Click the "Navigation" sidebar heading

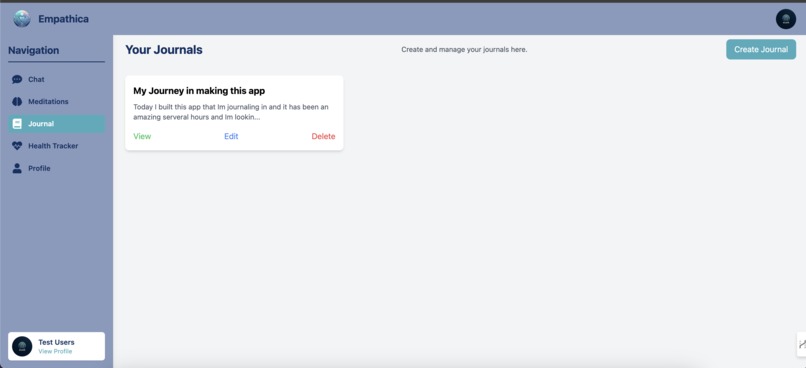(x=33, y=50)
